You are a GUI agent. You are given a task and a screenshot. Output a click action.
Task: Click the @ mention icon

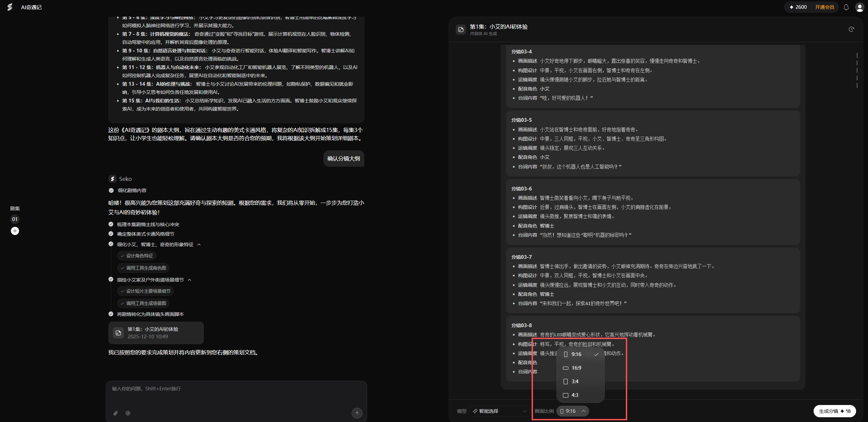128,413
